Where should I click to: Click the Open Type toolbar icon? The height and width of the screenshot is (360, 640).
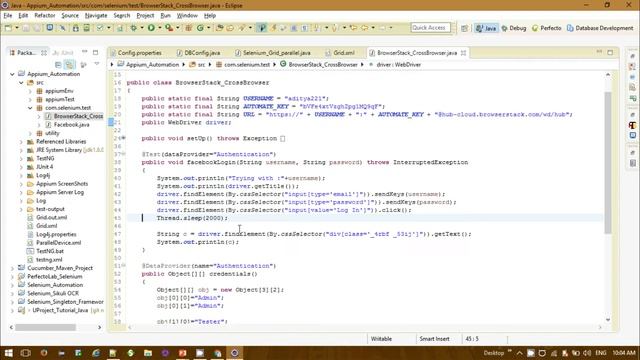pyautogui.click(x=220, y=28)
